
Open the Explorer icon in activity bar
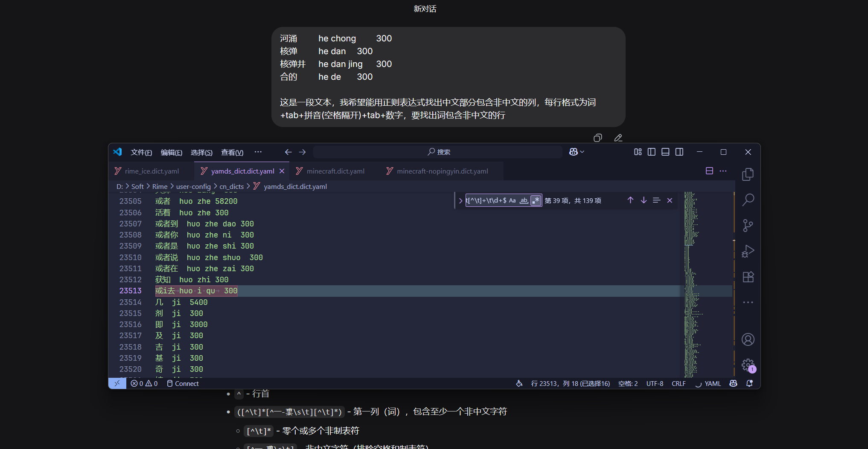click(748, 174)
